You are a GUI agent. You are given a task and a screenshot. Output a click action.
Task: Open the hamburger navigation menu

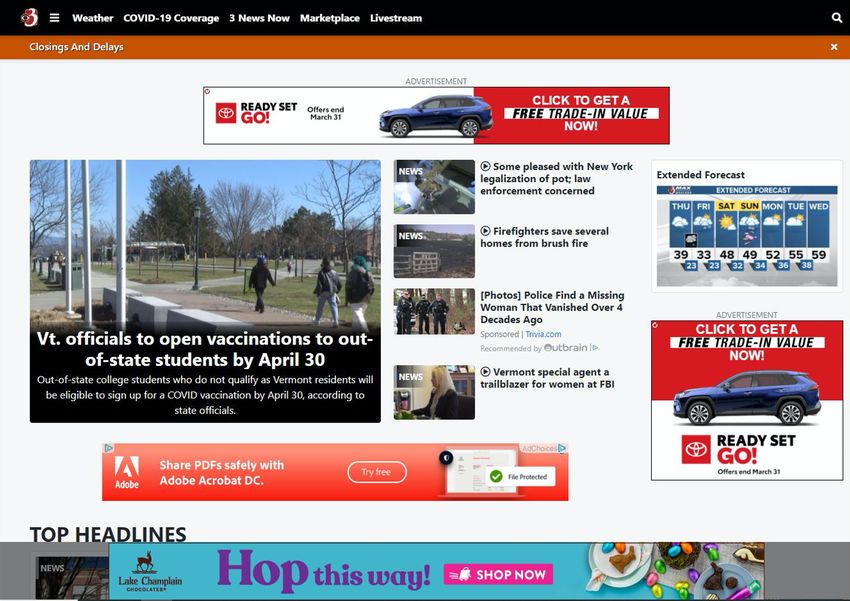pos(55,18)
